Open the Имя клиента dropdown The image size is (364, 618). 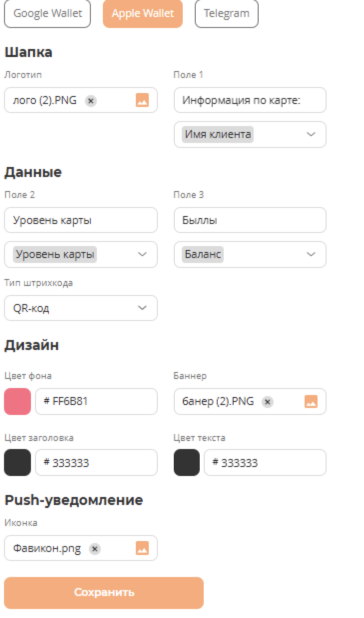(x=311, y=134)
